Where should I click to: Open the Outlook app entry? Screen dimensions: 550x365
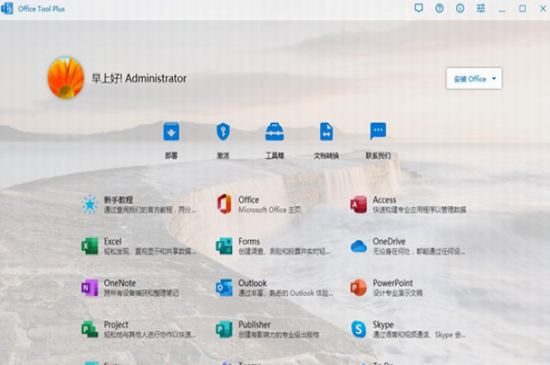(275, 288)
